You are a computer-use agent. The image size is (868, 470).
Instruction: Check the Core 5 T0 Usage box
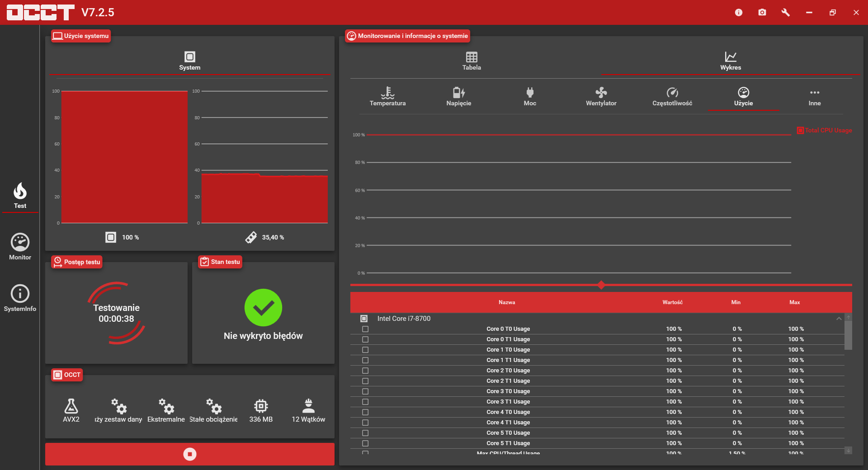tap(365, 433)
